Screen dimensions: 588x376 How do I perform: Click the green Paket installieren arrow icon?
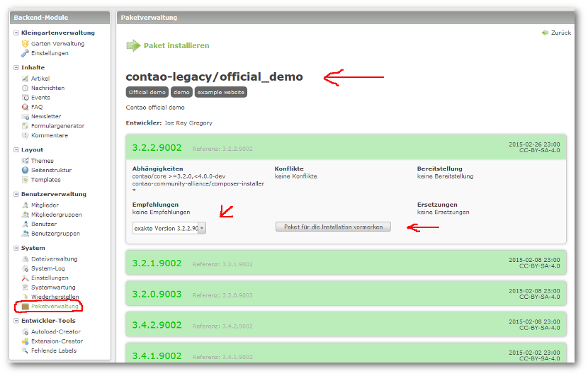click(x=133, y=46)
